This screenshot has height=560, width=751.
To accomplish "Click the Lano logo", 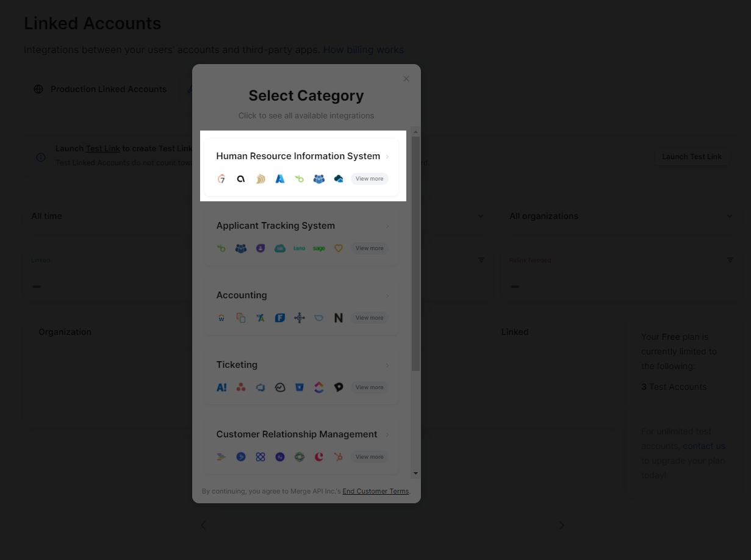I will click(300, 248).
